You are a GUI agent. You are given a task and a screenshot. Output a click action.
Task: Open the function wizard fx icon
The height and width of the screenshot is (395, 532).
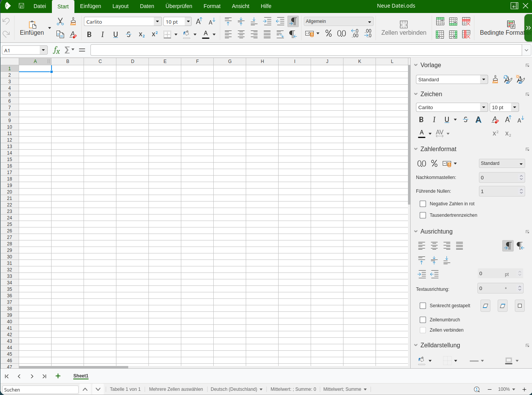56,50
